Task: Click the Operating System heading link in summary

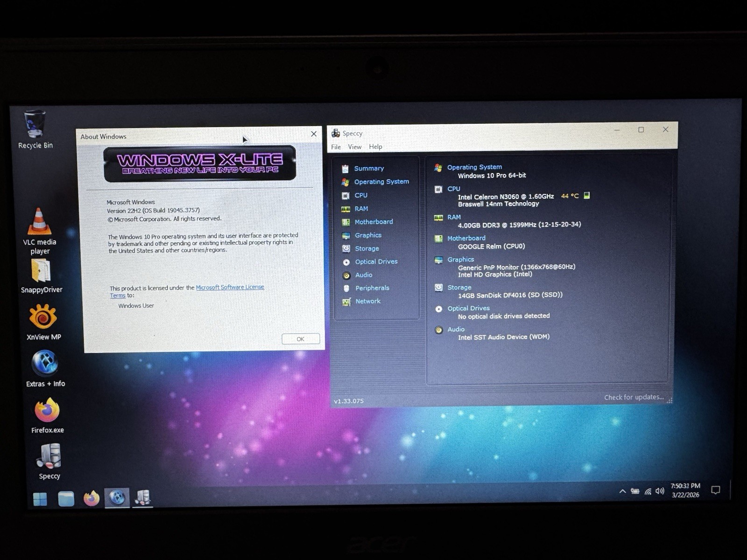Action: click(474, 167)
